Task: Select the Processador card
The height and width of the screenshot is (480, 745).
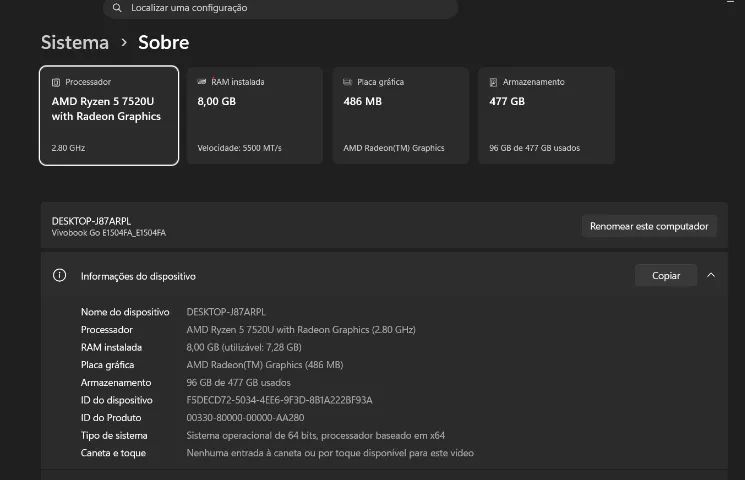Action: point(109,115)
